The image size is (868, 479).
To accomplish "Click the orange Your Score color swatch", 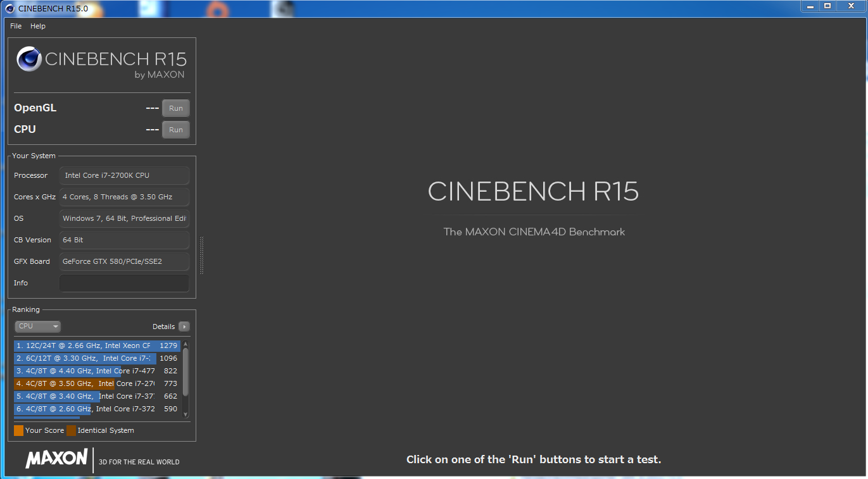I will point(18,430).
